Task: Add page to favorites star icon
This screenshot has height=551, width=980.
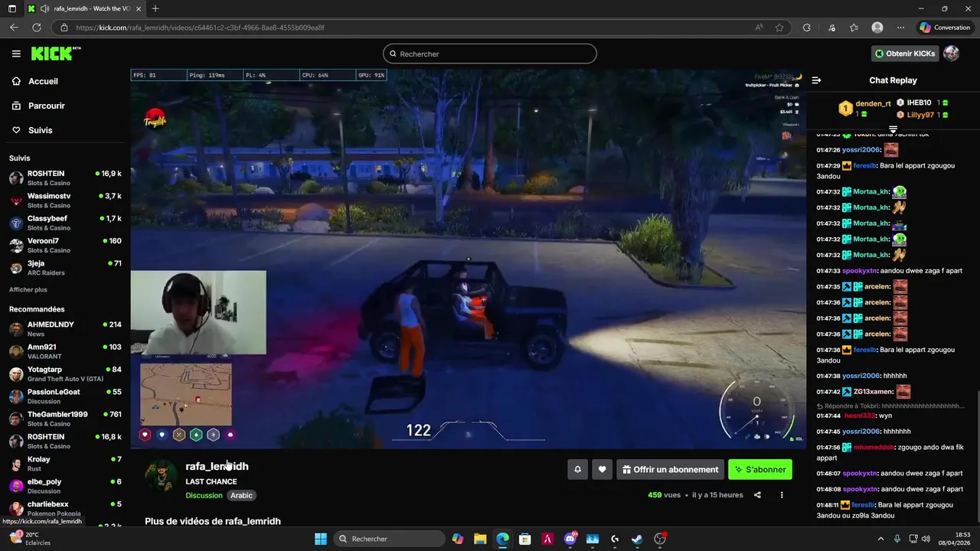Action: point(779,28)
